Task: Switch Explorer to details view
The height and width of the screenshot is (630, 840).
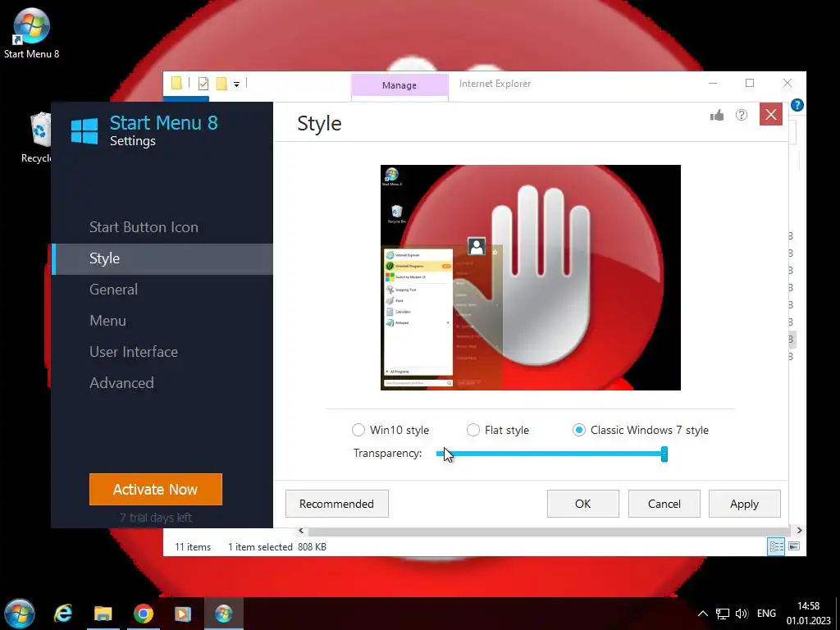Action: 776,546
